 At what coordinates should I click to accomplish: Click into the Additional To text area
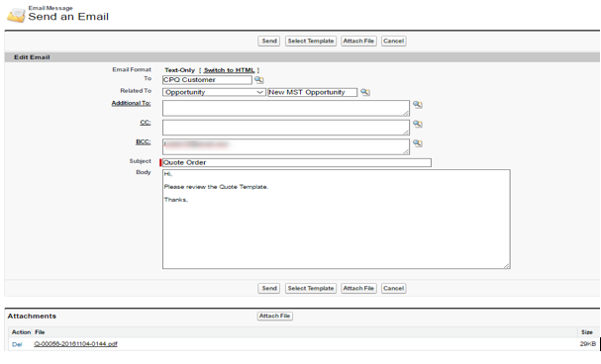click(286, 109)
